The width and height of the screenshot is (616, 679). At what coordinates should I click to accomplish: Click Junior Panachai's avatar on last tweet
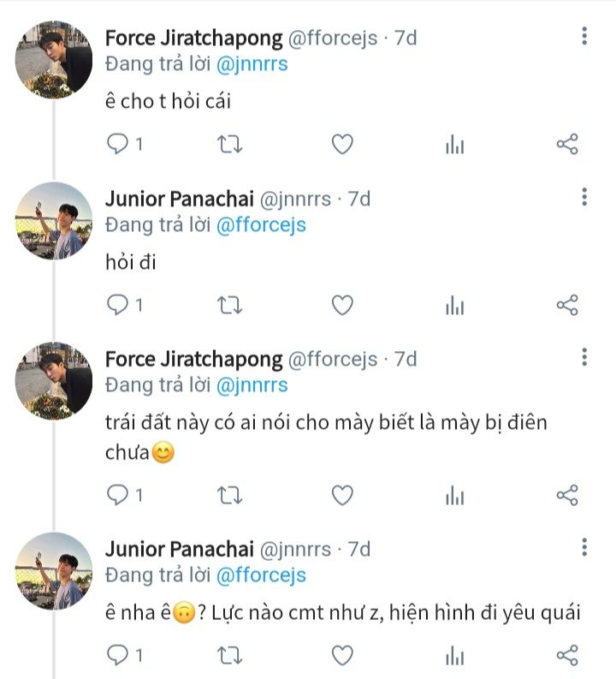[54, 570]
